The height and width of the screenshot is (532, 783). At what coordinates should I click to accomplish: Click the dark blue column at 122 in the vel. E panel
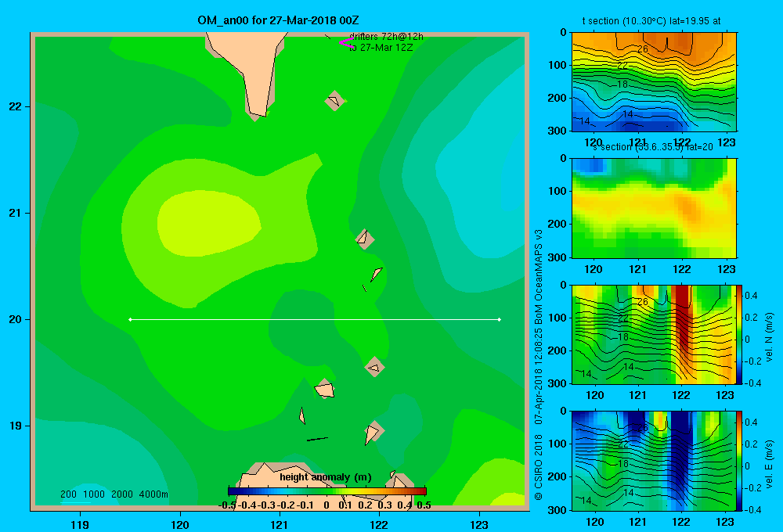pyautogui.click(x=680, y=454)
